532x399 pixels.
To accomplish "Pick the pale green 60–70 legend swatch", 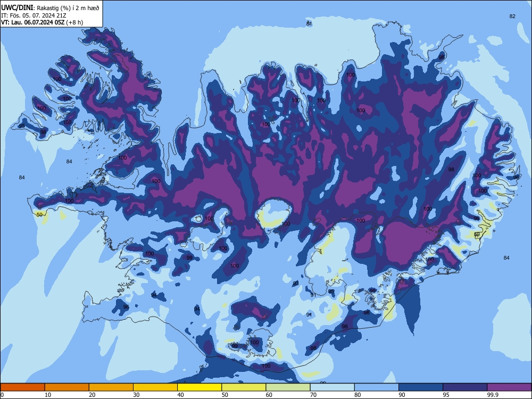I will [288, 387].
